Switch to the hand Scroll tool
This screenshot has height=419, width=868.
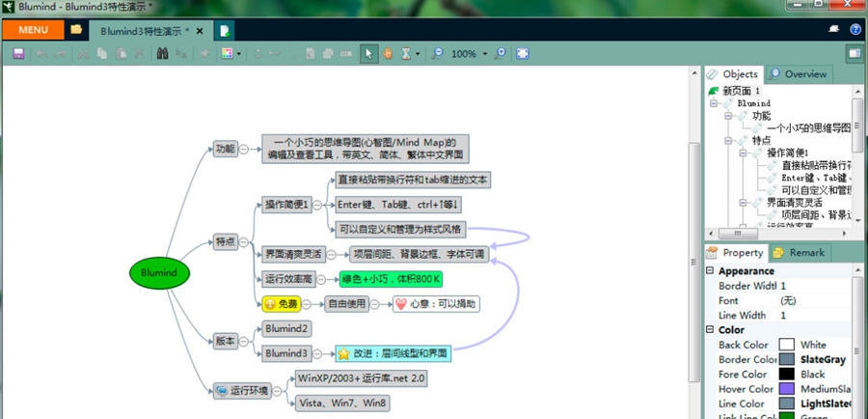tap(387, 54)
